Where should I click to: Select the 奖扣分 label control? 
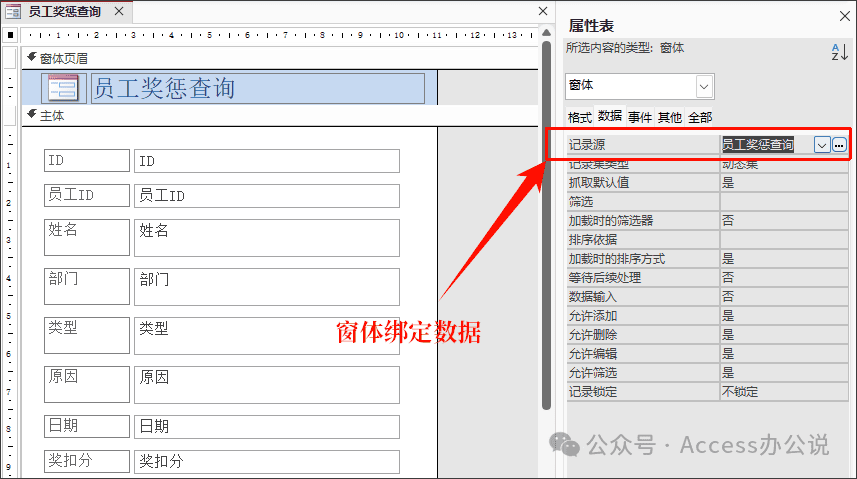coord(87,462)
